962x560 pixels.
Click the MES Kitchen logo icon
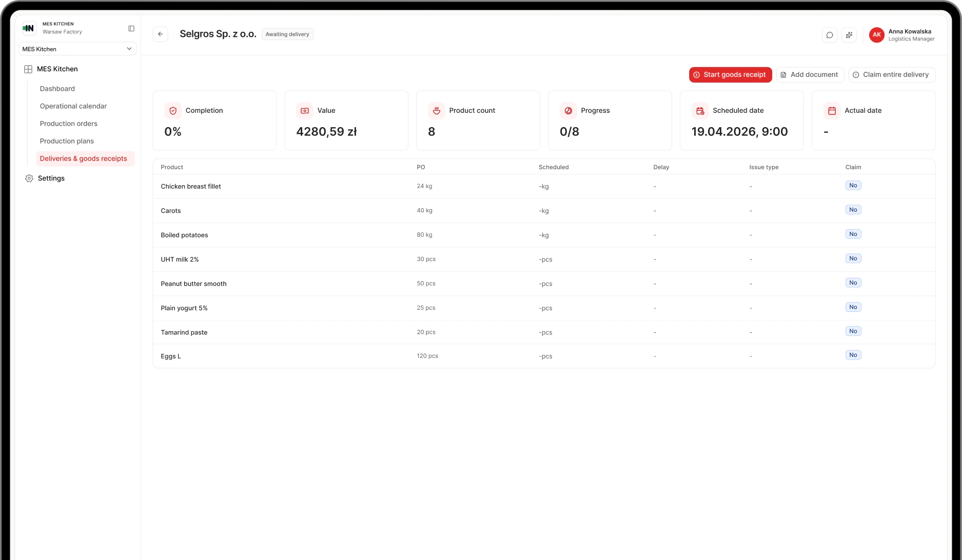point(29,28)
